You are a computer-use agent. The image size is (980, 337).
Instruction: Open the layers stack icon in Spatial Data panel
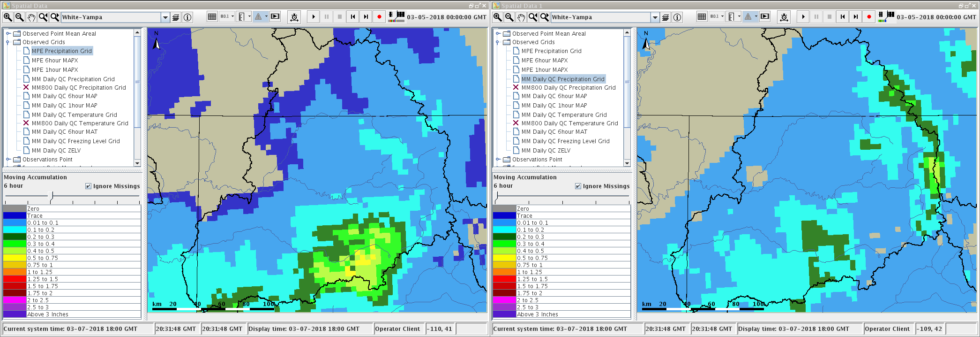[176, 17]
